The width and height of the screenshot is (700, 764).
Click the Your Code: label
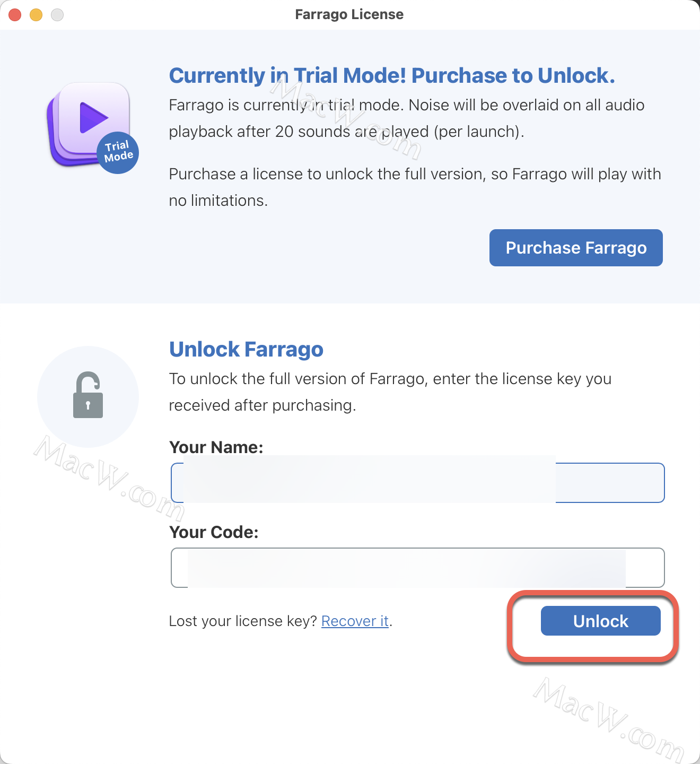(214, 532)
